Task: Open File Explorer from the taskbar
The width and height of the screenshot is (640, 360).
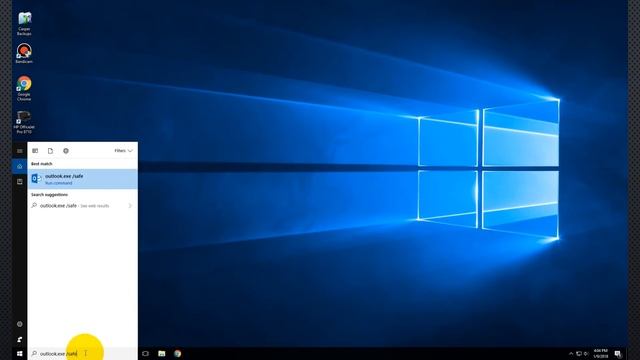Action: pos(162,353)
